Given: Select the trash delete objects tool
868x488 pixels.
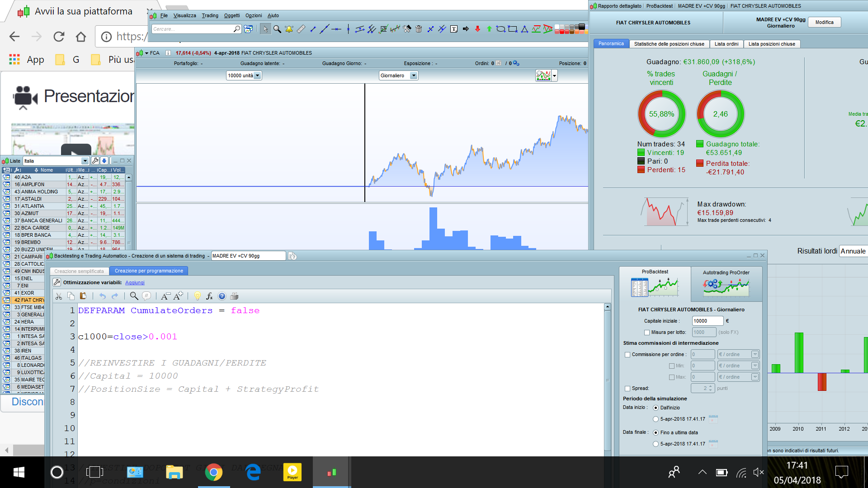Looking at the screenshot, I should (419, 29).
